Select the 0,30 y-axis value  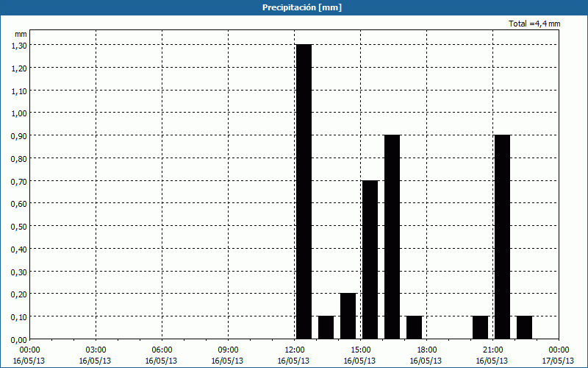(19, 272)
